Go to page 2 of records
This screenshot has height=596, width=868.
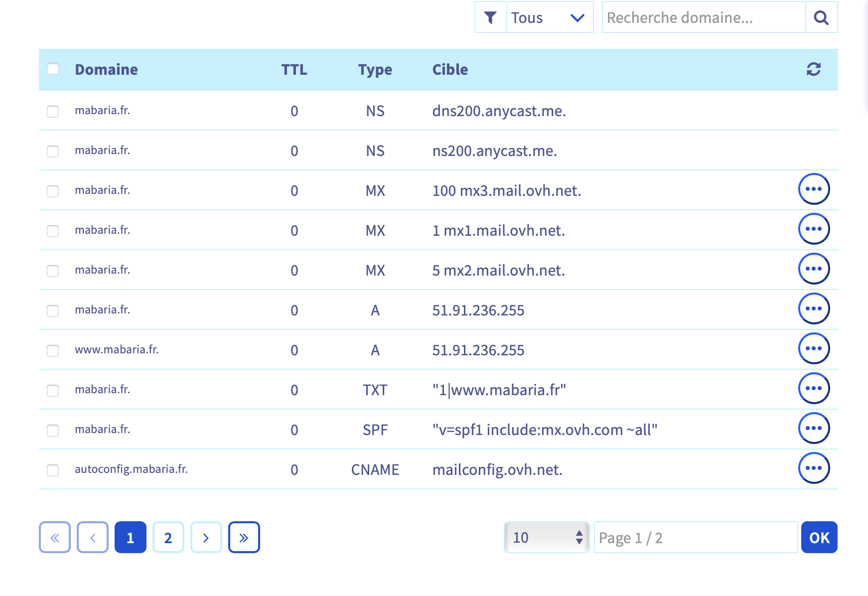click(168, 537)
